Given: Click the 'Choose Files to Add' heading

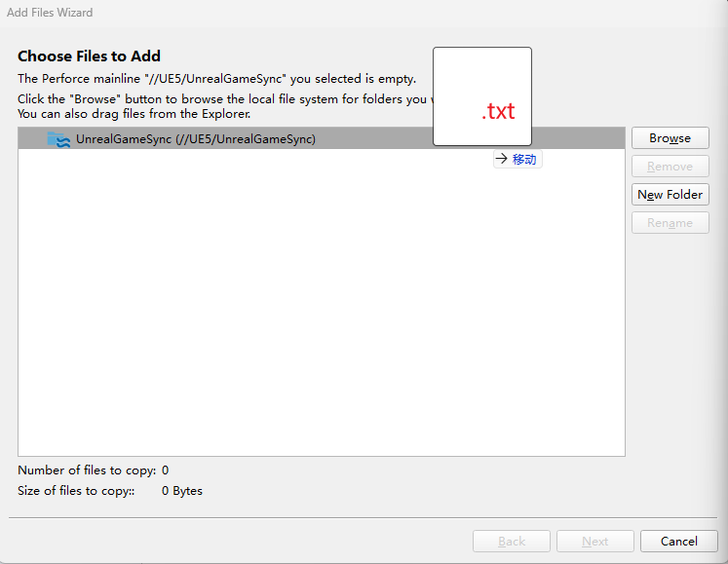Looking at the screenshot, I should 89,56.
